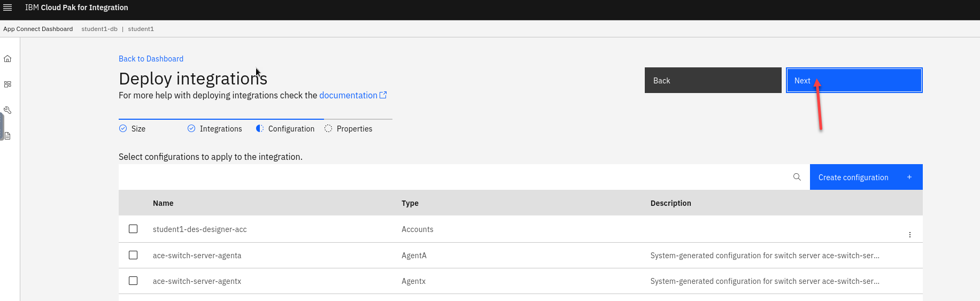Open the document sidebar icon

point(7,136)
